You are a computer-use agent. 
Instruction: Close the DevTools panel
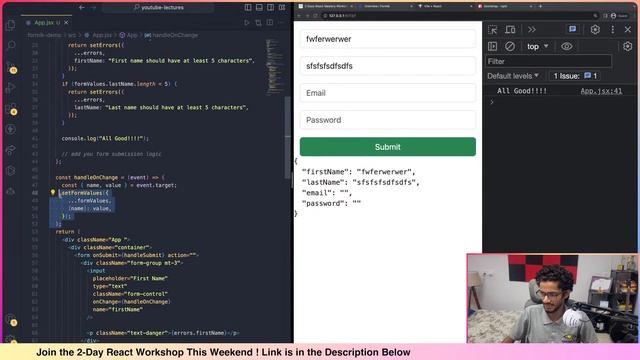point(628,29)
